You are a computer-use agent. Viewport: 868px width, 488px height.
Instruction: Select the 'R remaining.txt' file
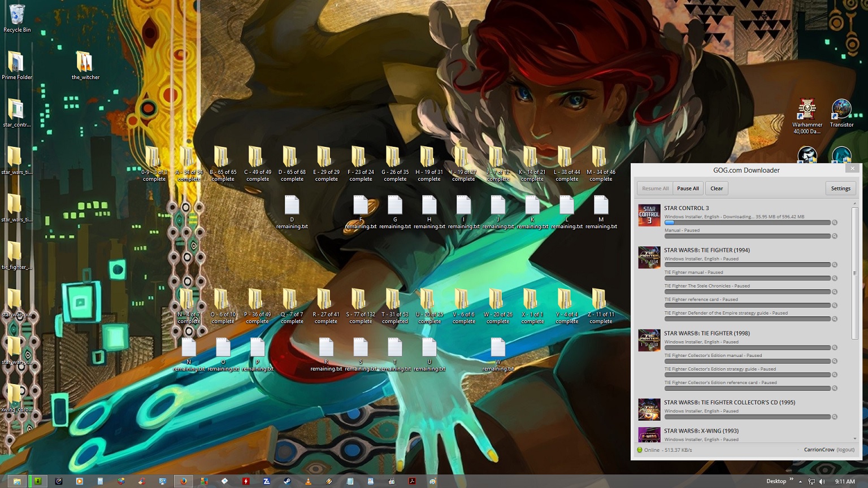pos(326,354)
